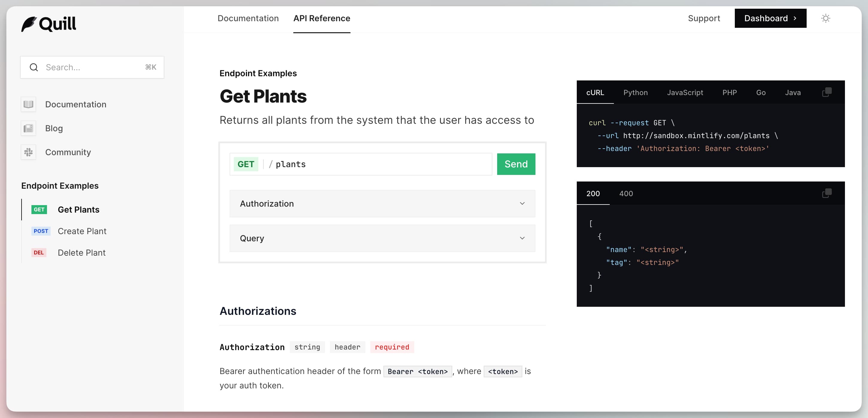868x418 pixels.
Task: Select Delete Plant DEL endpoint
Action: coord(81,253)
